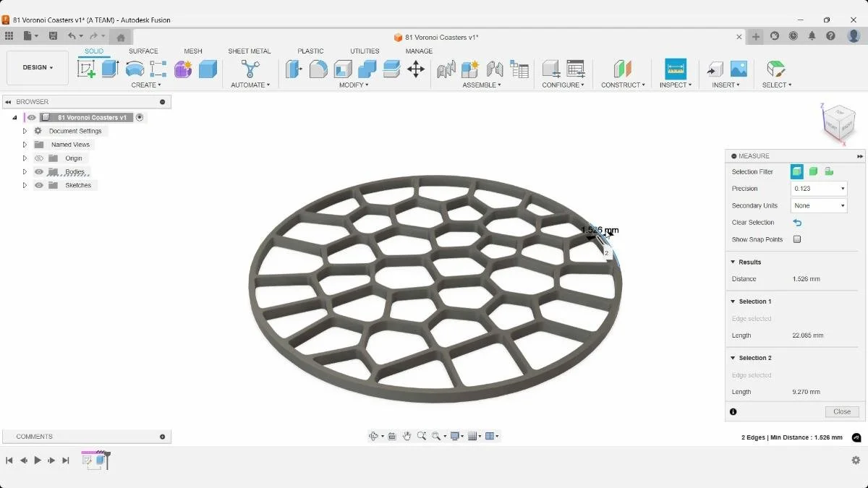Select the Create Sketch tool
Screen dimensions: 868x488
point(86,69)
